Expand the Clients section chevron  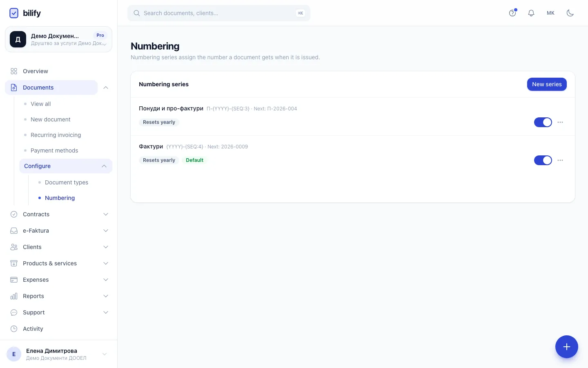click(106, 247)
